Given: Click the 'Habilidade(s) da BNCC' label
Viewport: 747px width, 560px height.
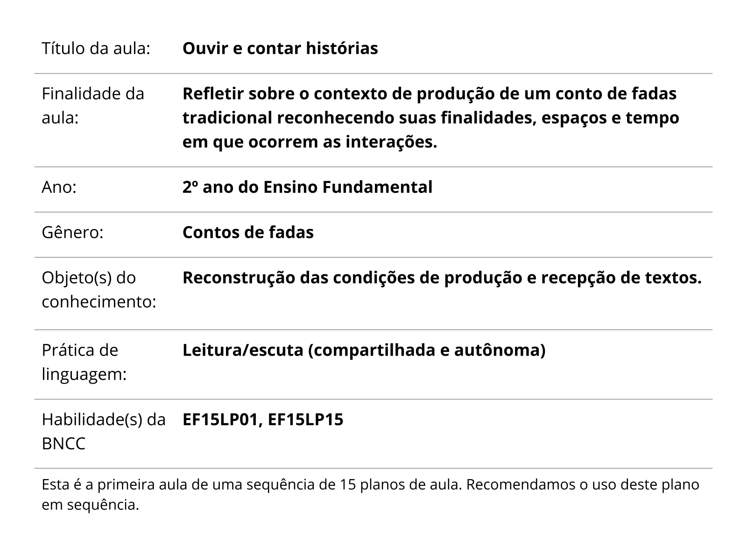Looking at the screenshot, I should [104, 432].
